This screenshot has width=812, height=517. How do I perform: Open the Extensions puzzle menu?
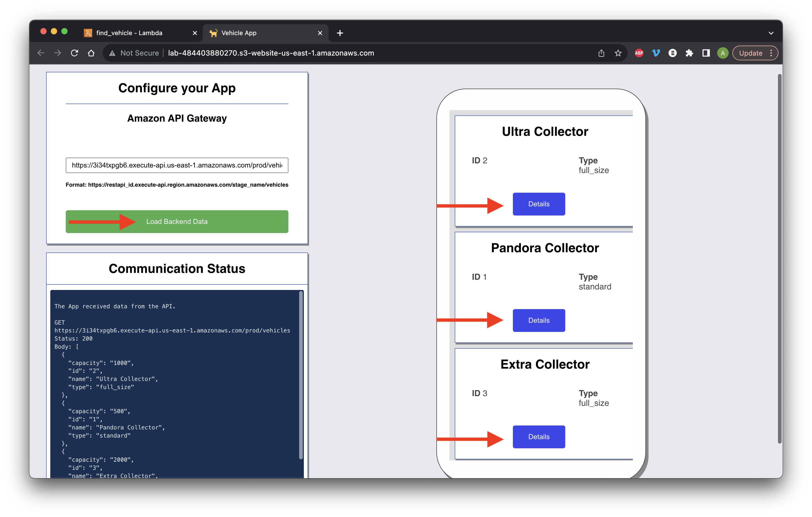tap(689, 53)
